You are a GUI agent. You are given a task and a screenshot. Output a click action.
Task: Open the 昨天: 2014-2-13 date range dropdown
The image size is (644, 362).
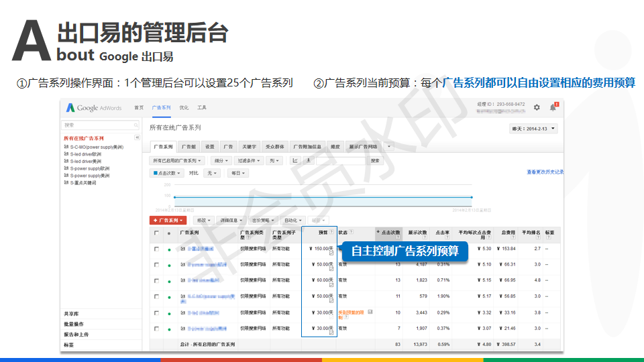[x=533, y=129]
